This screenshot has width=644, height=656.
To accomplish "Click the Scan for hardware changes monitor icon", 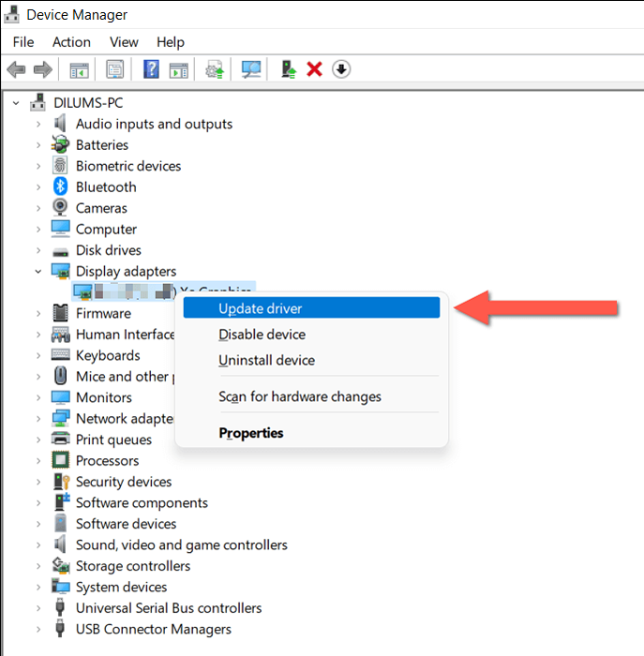I will tap(251, 69).
